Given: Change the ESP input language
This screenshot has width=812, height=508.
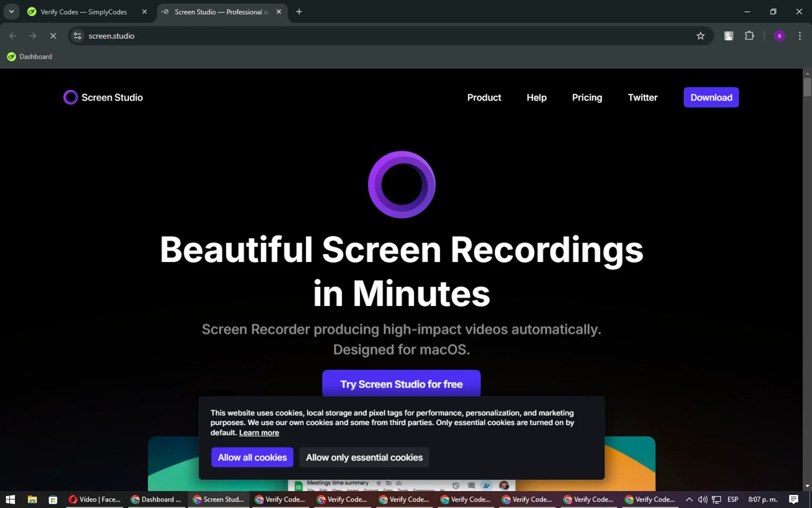Looking at the screenshot, I should [x=733, y=499].
